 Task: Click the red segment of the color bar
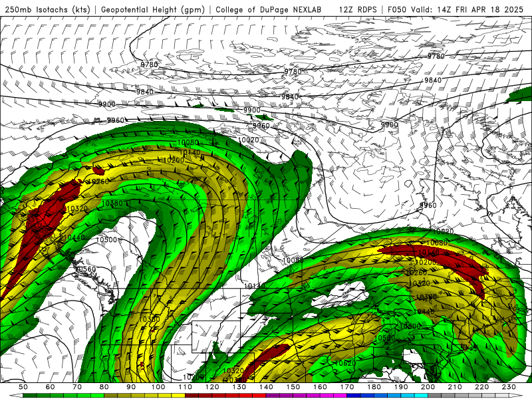coord(225,396)
